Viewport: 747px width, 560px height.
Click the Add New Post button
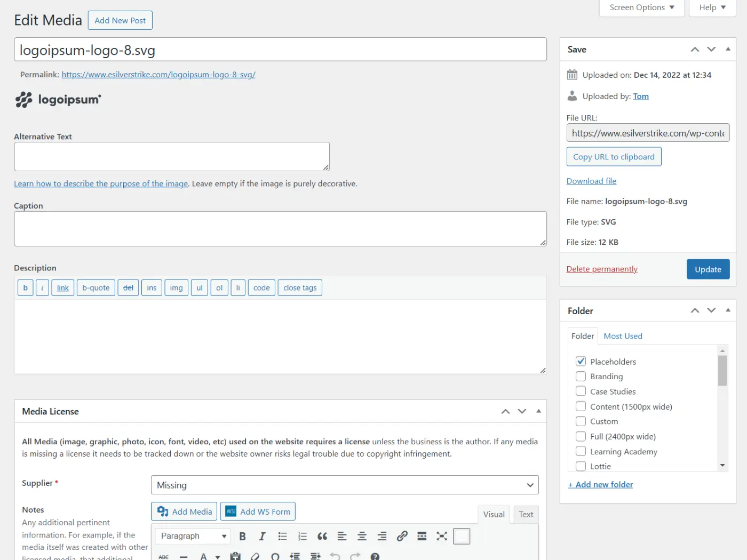(120, 20)
